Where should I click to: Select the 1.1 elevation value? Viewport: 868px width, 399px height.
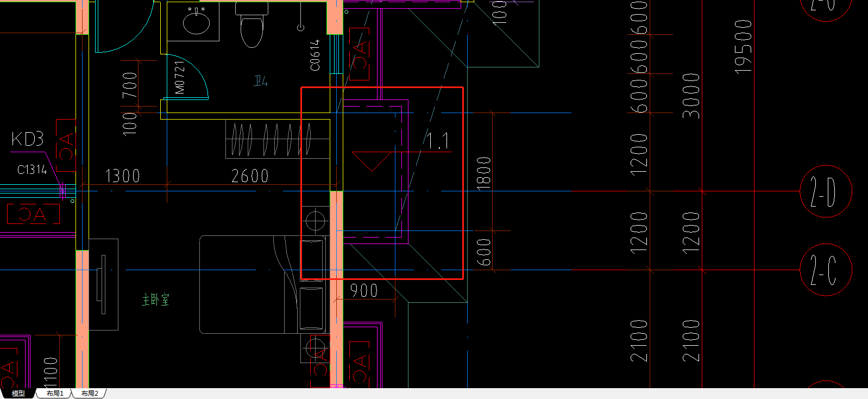pyautogui.click(x=437, y=141)
